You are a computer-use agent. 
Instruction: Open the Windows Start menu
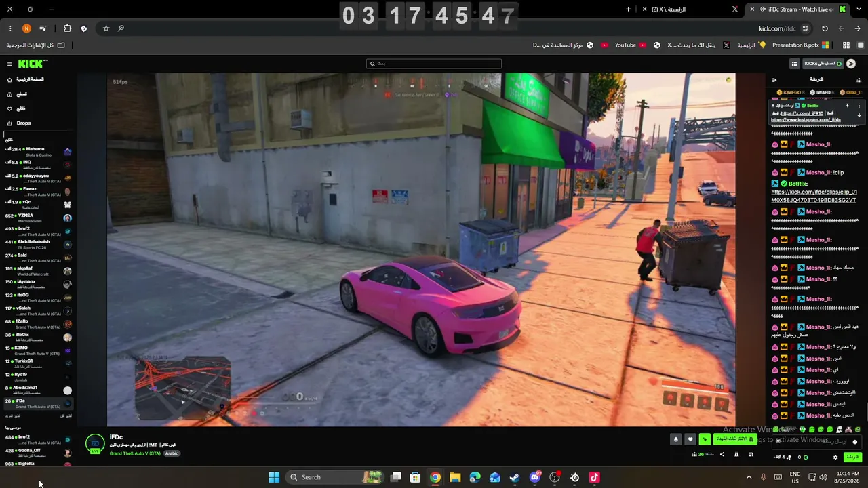274,477
